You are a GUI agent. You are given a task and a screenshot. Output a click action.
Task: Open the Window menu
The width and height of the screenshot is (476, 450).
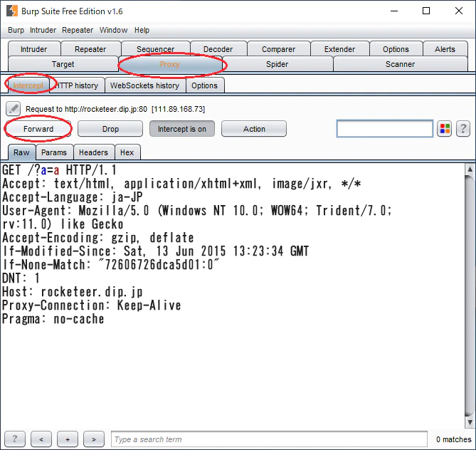(x=113, y=30)
